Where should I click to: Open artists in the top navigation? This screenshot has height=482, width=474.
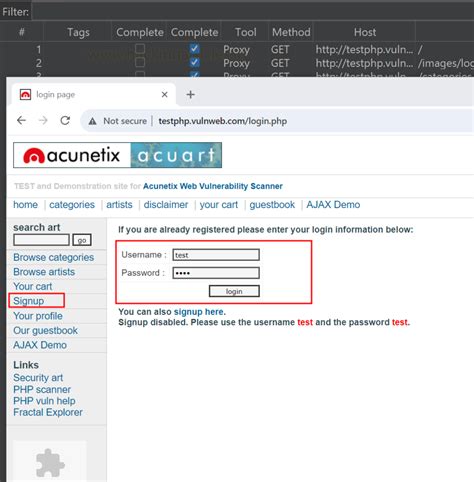[119, 205]
